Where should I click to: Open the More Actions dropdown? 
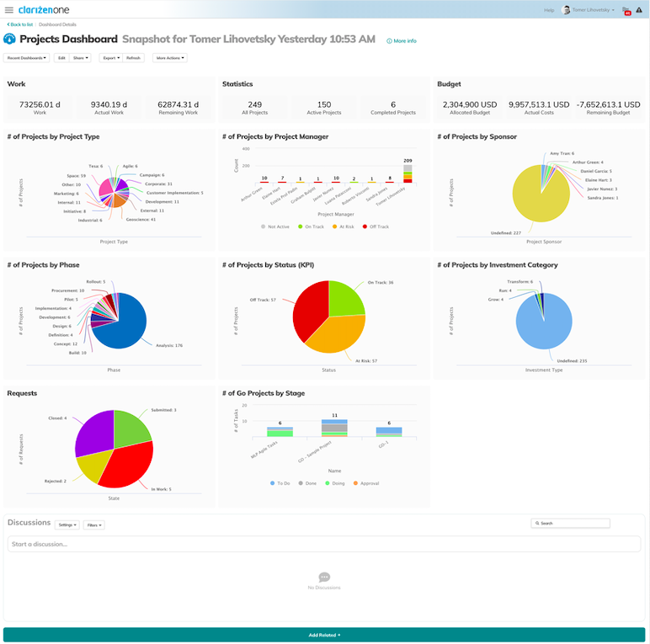(x=170, y=58)
